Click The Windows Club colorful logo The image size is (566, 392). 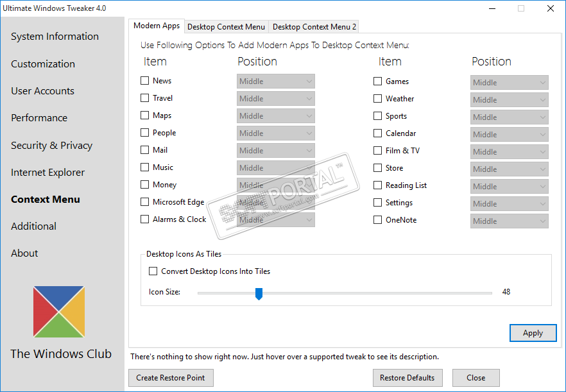pyautogui.click(x=59, y=312)
